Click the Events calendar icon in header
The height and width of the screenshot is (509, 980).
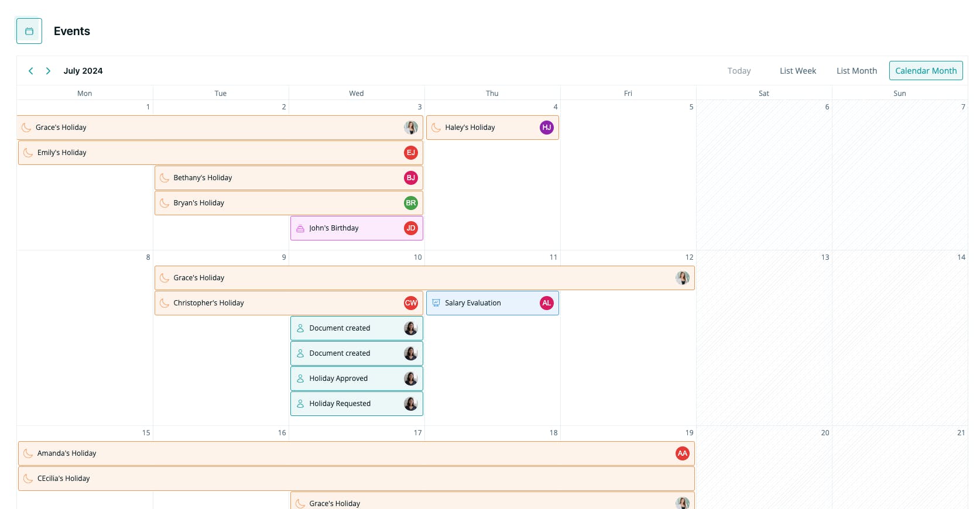coord(29,31)
